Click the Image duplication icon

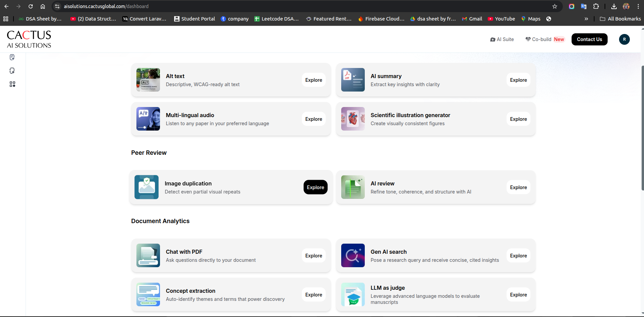[147, 187]
